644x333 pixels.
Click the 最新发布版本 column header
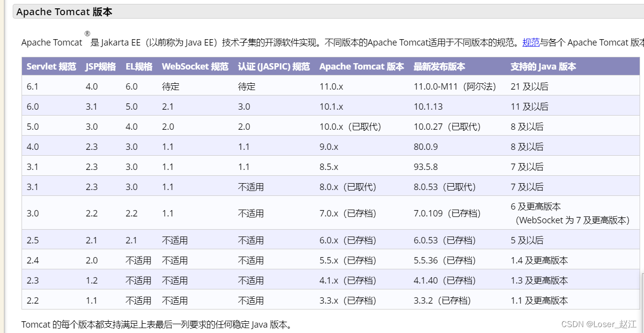coord(439,67)
